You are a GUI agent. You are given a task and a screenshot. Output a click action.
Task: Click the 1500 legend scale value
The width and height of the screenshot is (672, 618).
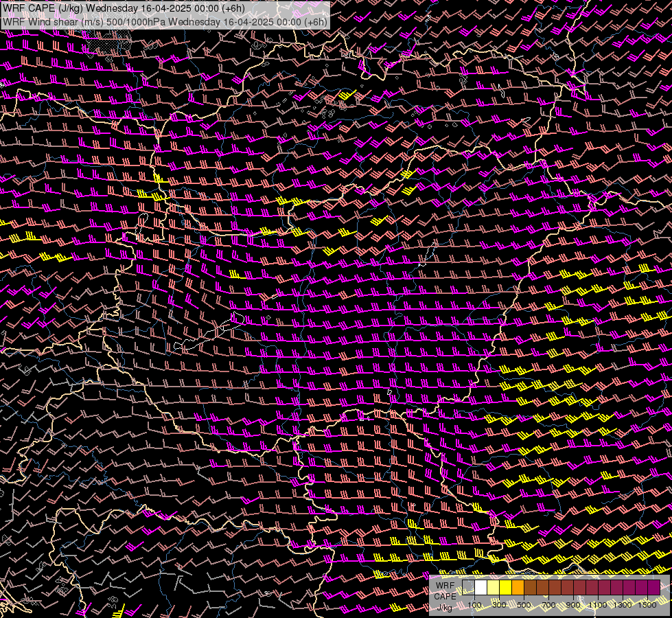647,605
